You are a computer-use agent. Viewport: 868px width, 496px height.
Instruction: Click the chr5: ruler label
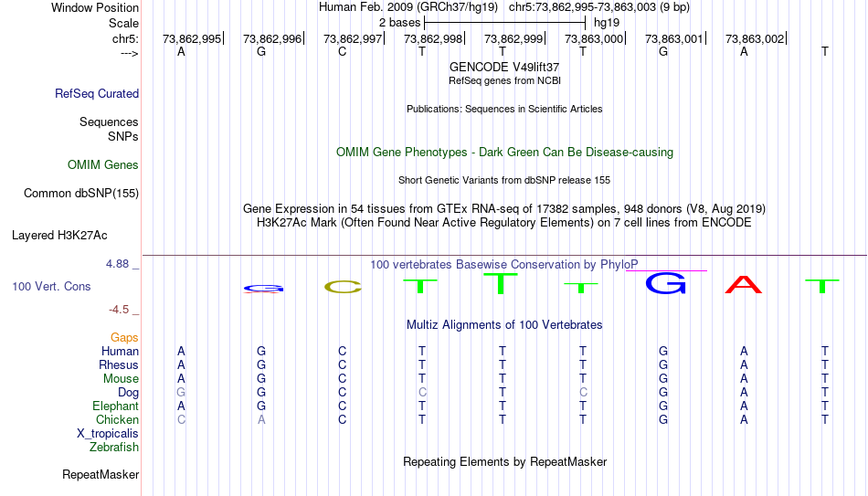point(125,38)
